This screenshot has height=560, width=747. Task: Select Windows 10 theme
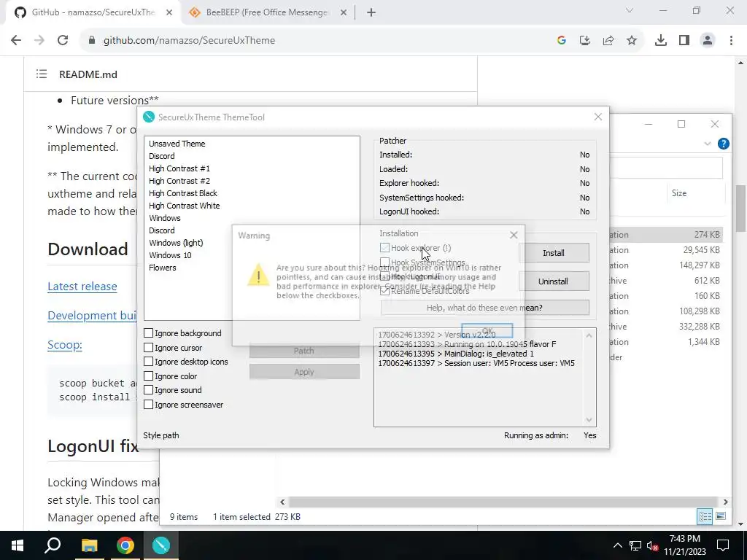click(x=170, y=254)
